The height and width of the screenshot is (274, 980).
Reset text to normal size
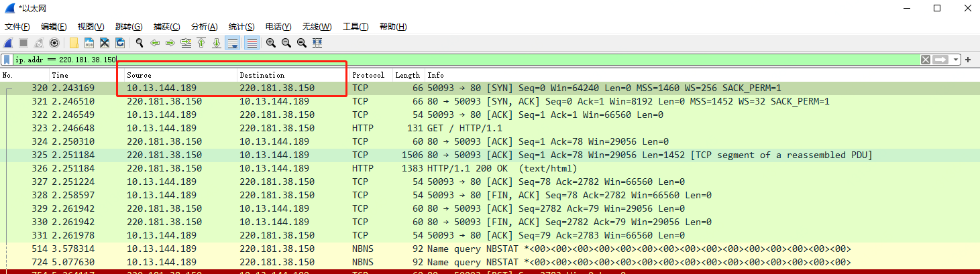tap(302, 43)
